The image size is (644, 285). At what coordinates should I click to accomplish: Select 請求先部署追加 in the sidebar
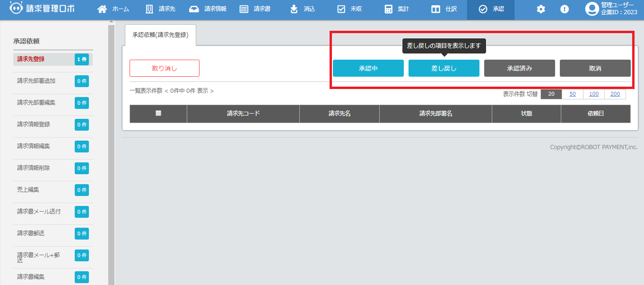coord(36,81)
